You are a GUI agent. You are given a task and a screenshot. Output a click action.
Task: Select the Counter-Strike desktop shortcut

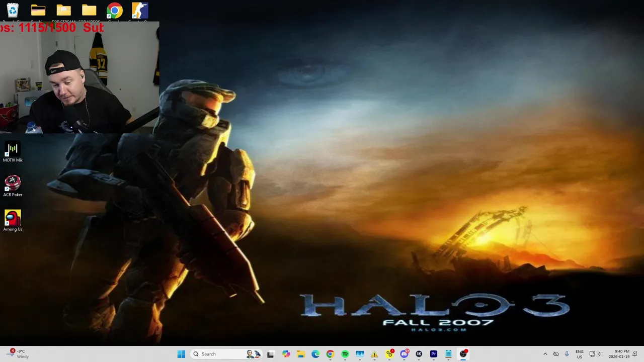pyautogui.click(x=140, y=11)
